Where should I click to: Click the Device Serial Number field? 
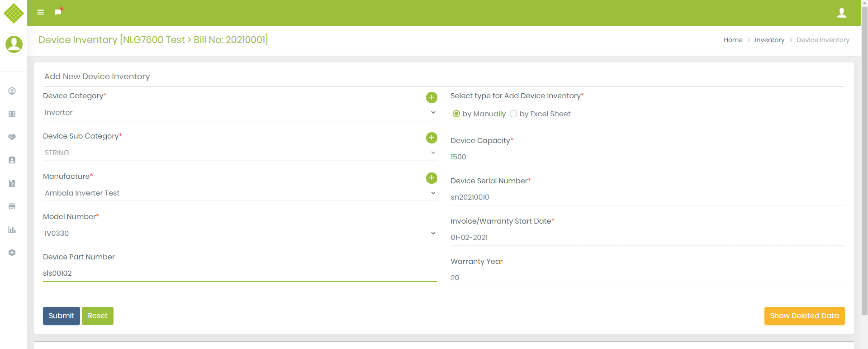point(648,197)
